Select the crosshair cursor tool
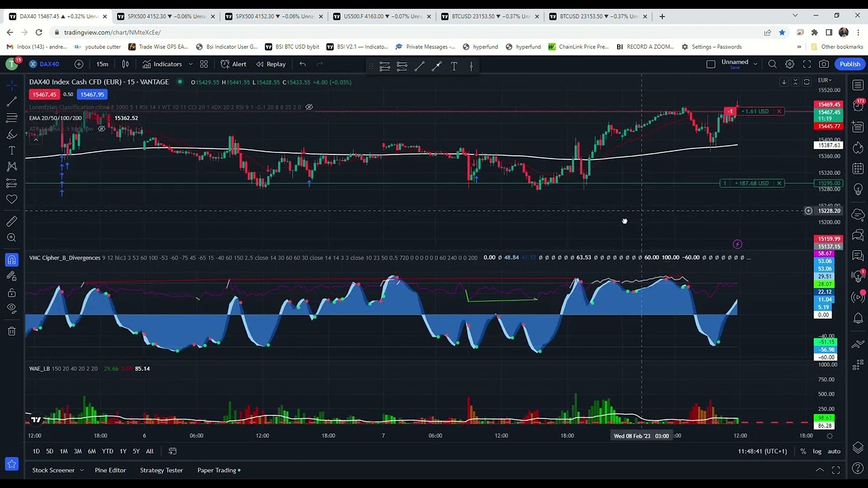The image size is (868, 488). pyautogui.click(x=12, y=85)
